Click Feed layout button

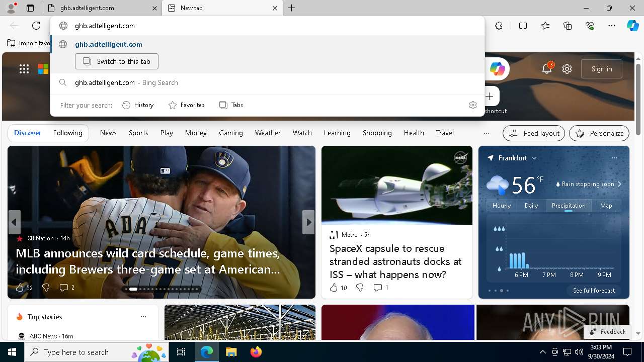pos(534,133)
